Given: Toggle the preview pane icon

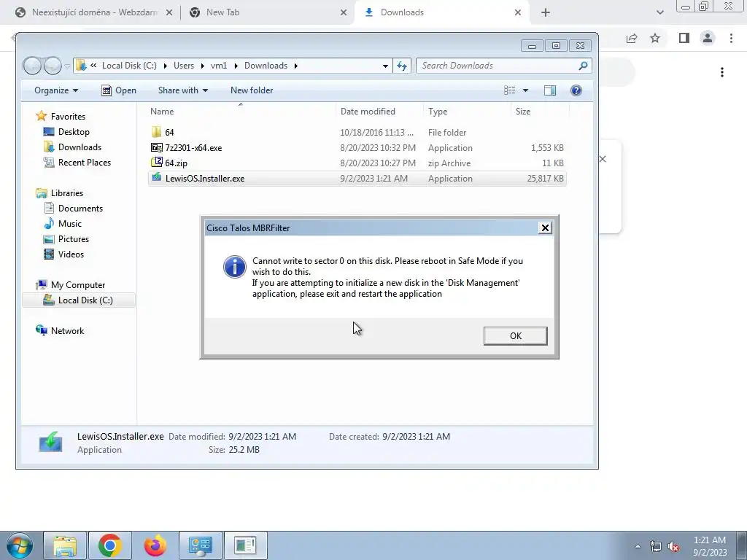Looking at the screenshot, I should [x=550, y=90].
